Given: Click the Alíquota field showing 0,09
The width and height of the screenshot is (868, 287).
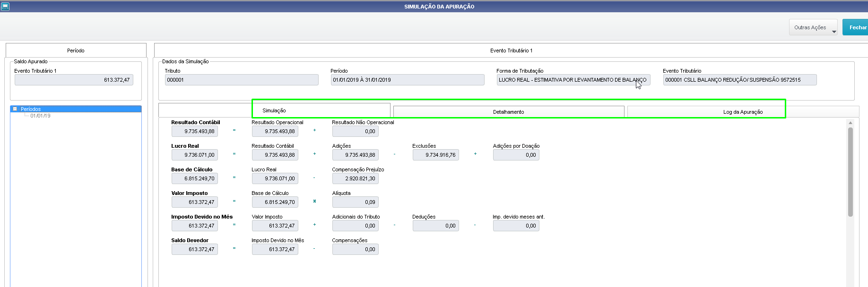Looking at the screenshot, I should [x=356, y=202].
